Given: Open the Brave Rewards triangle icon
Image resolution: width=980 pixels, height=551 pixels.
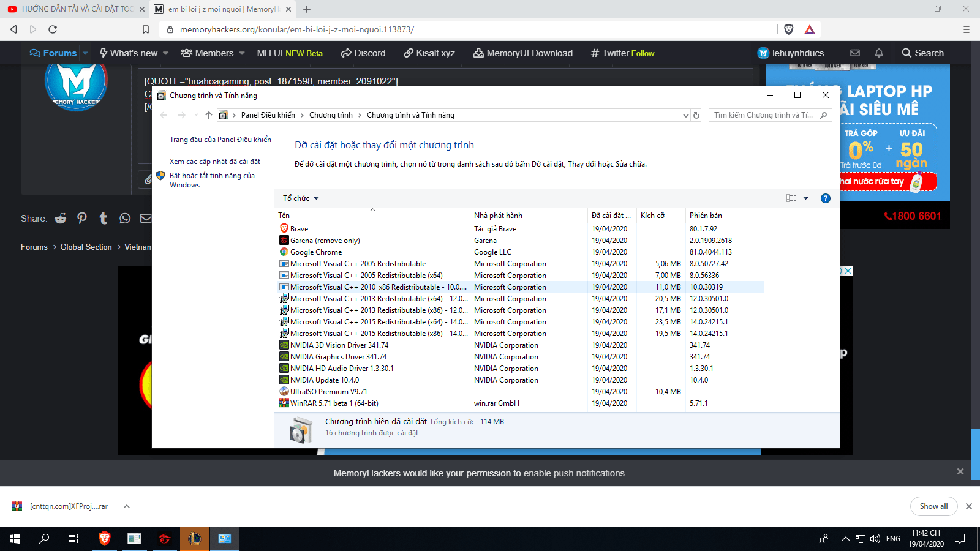Looking at the screenshot, I should pyautogui.click(x=810, y=29).
